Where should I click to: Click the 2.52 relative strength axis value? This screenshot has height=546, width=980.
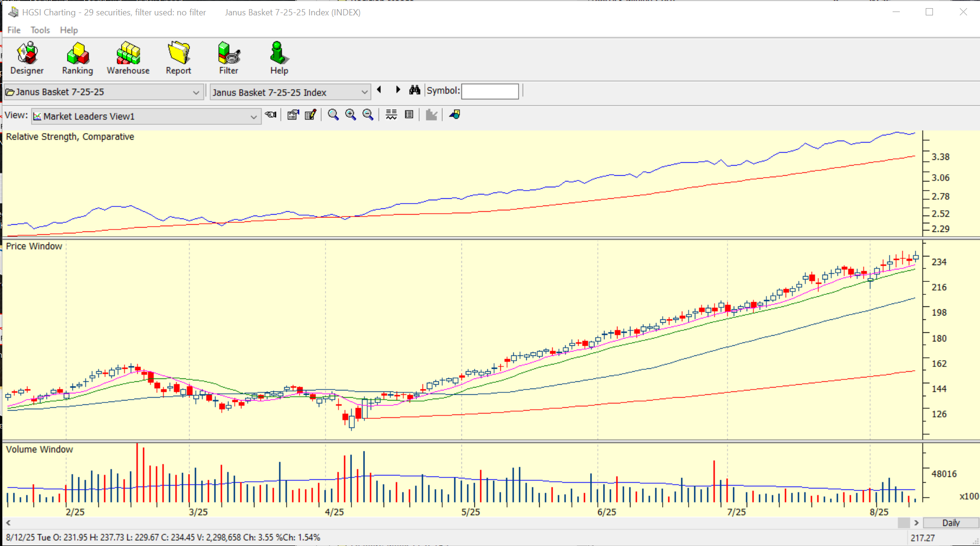click(x=941, y=214)
